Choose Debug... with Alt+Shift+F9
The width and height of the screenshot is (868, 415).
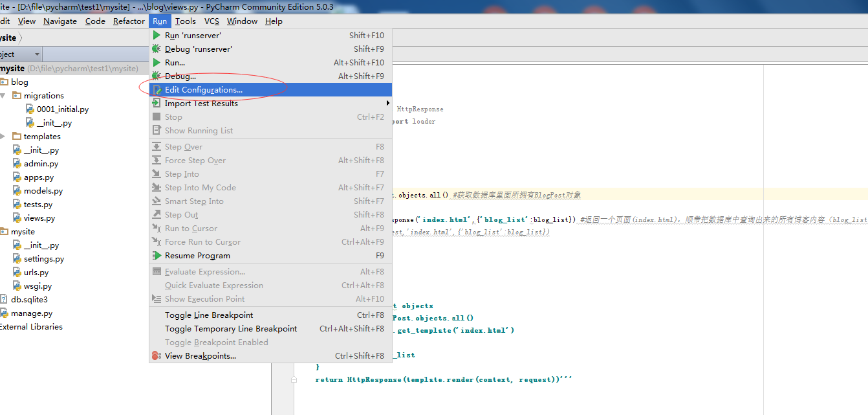tap(270, 76)
